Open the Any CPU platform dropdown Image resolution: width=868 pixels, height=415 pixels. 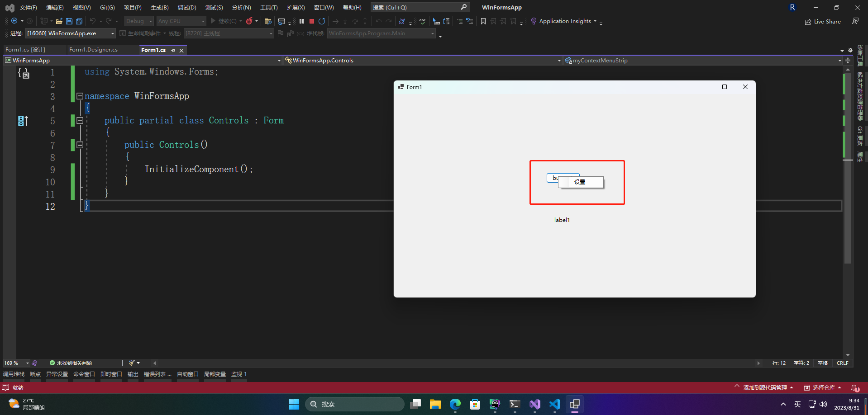click(x=181, y=21)
